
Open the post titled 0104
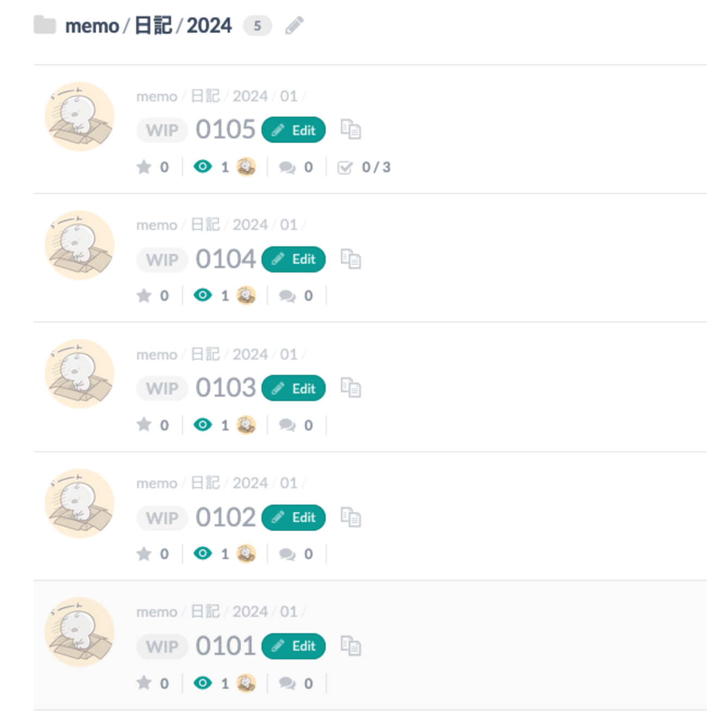tap(226, 259)
